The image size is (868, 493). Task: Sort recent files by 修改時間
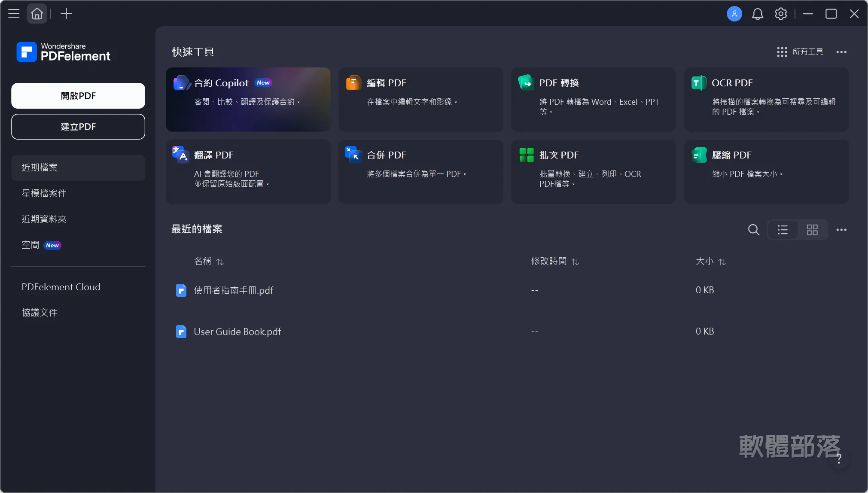coord(555,261)
